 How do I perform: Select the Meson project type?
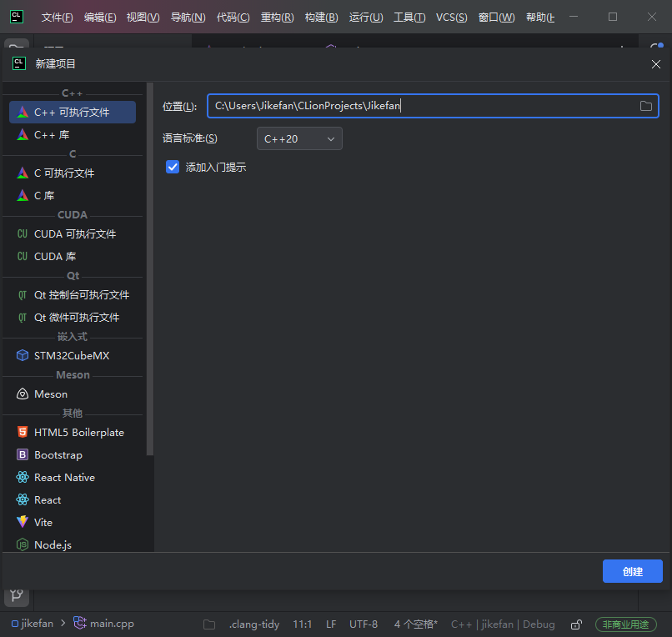click(x=73, y=394)
